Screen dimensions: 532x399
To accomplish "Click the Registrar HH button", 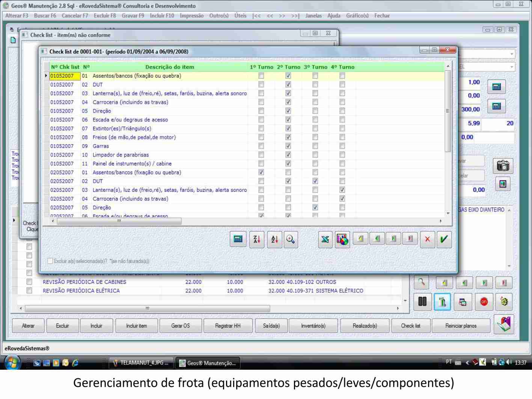I will pos(228,326).
